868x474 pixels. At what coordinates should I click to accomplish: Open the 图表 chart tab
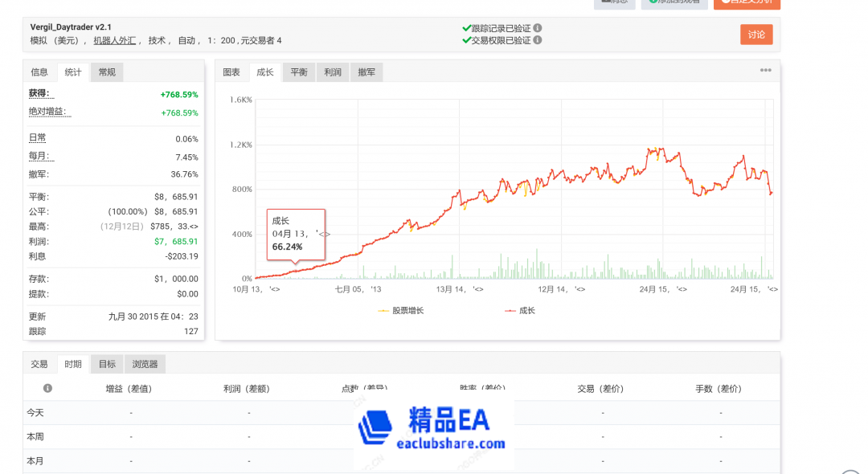pos(231,72)
